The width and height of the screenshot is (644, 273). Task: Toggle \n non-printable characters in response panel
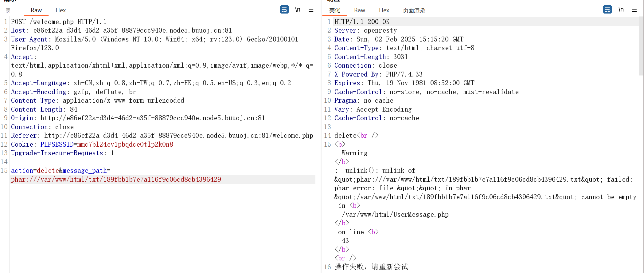coord(621,10)
